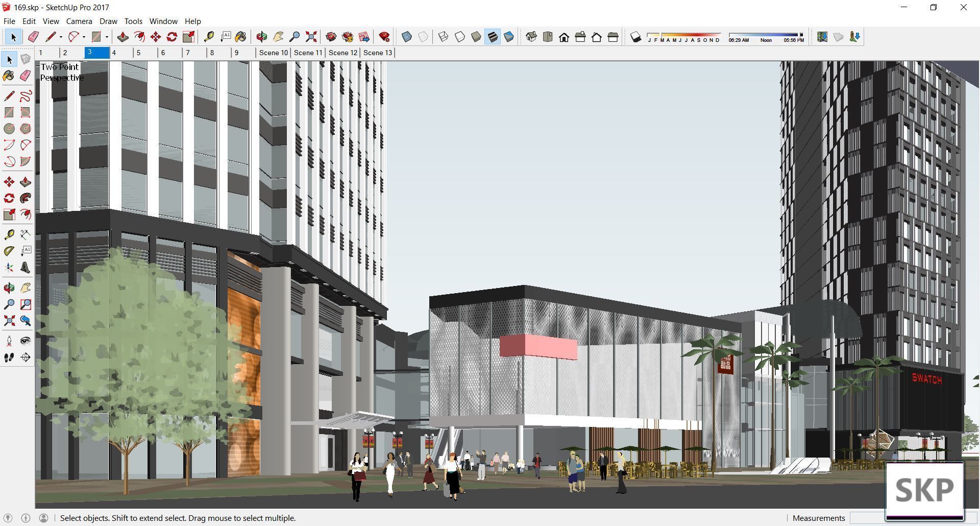Select the 2 Point Arc tool
The height and width of the screenshot is (526, 980).
pos(26,145)
